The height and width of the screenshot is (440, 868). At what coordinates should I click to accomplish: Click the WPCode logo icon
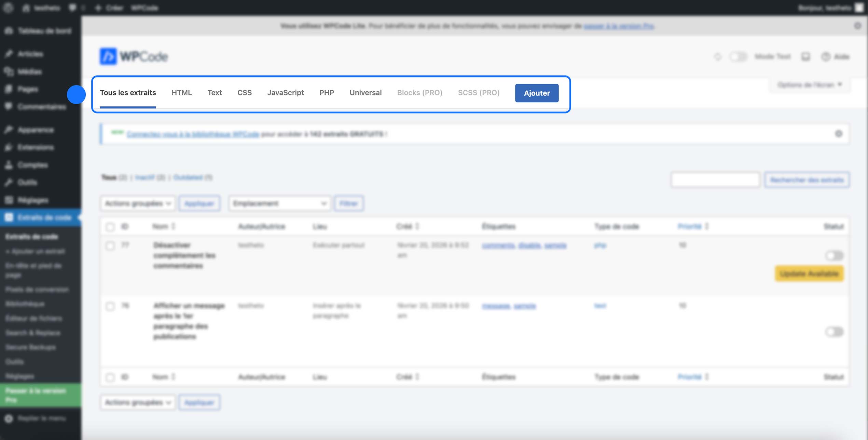tap(108, 56)
